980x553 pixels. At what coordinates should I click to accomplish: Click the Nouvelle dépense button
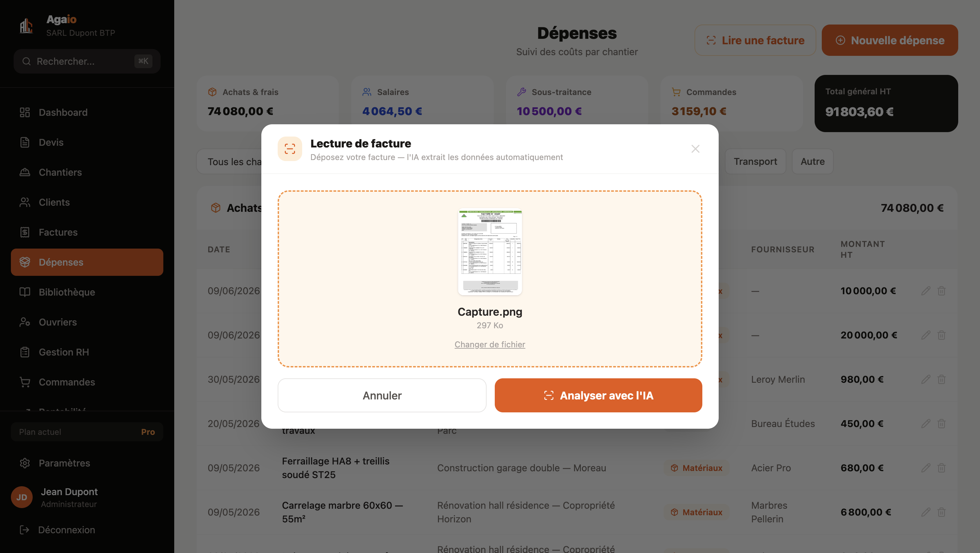pyautogui.click(x=890, y=40)
